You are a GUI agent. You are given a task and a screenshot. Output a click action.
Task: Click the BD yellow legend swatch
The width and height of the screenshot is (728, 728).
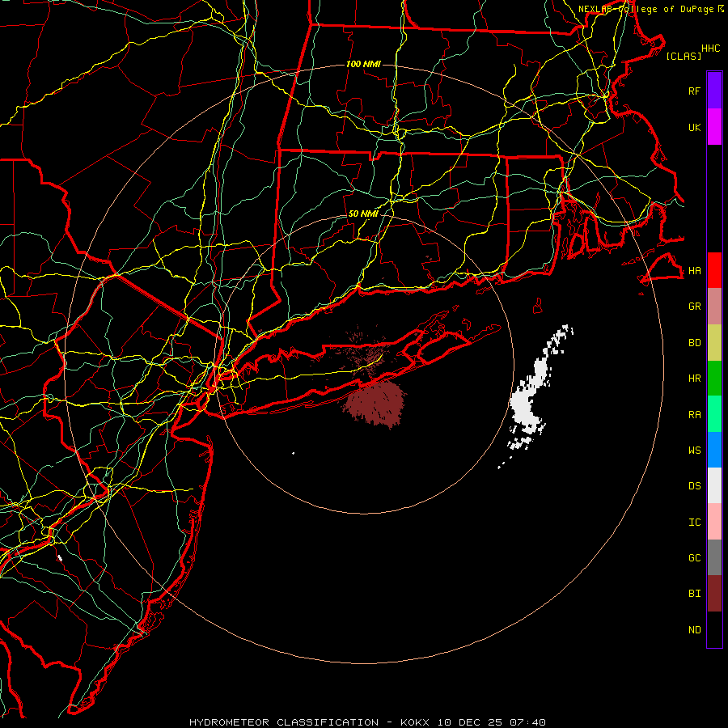point(714,342)
